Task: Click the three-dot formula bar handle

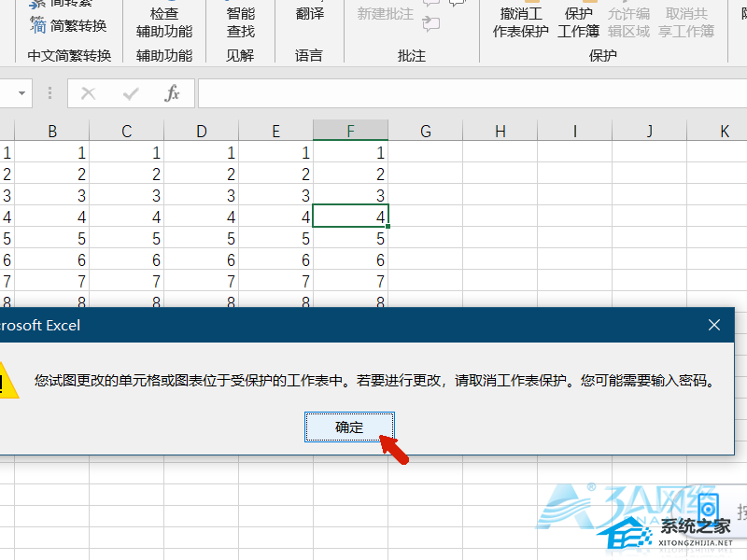Action: [x=49, y=92]
